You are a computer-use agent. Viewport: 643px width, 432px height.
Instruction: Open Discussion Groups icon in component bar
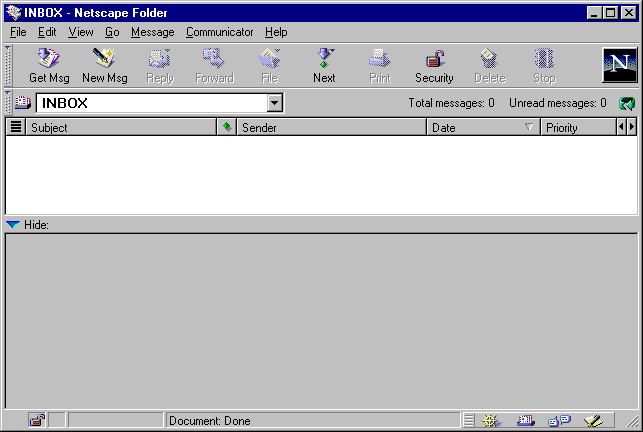point(559,420)
